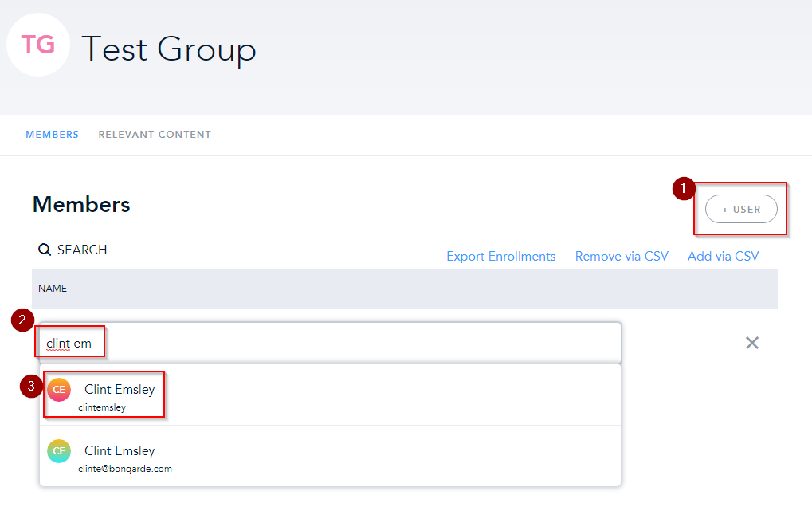Click the red step 3 marker

click(x=31, y=387)
